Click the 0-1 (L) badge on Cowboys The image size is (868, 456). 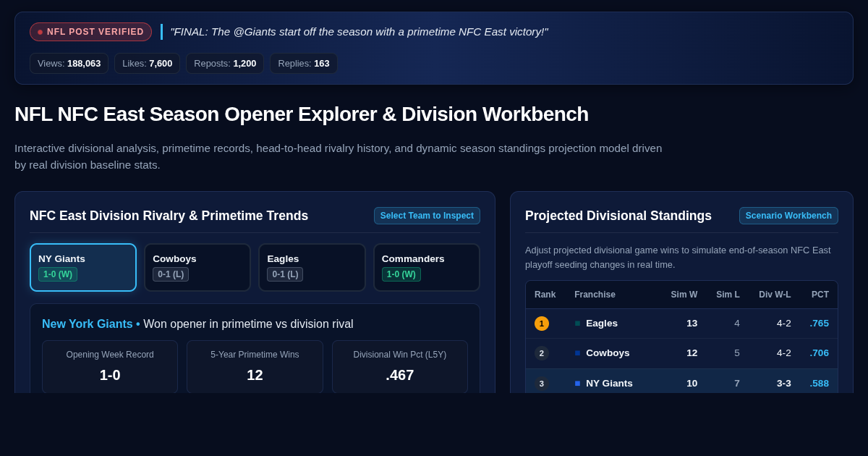point(171,274)
